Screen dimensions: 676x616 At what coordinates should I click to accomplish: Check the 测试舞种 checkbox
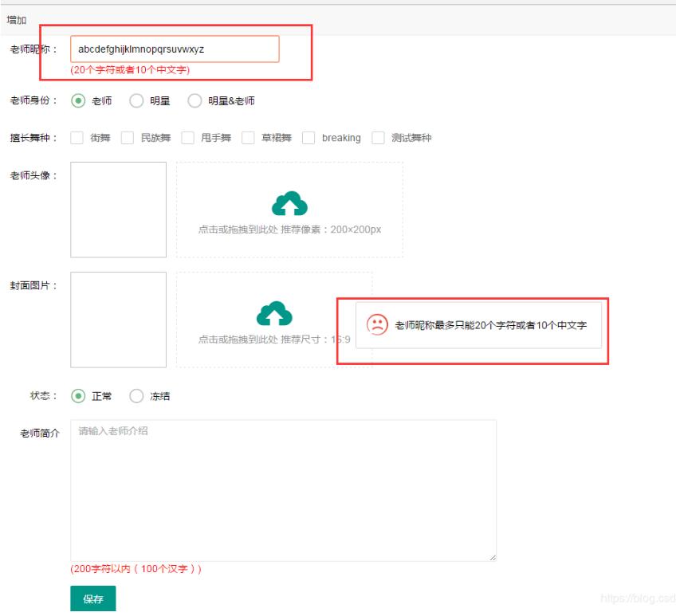point(378,138)
